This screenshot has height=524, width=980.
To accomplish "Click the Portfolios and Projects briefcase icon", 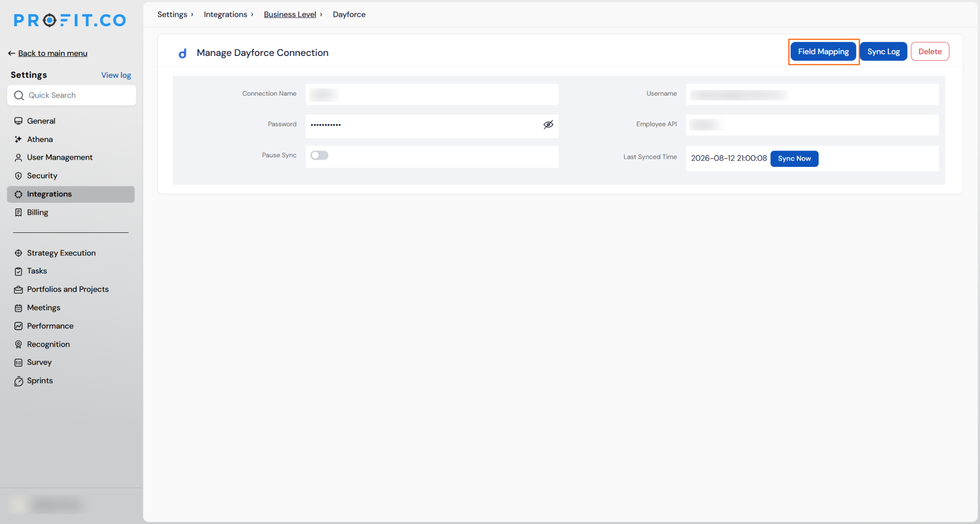I will 18,289.
